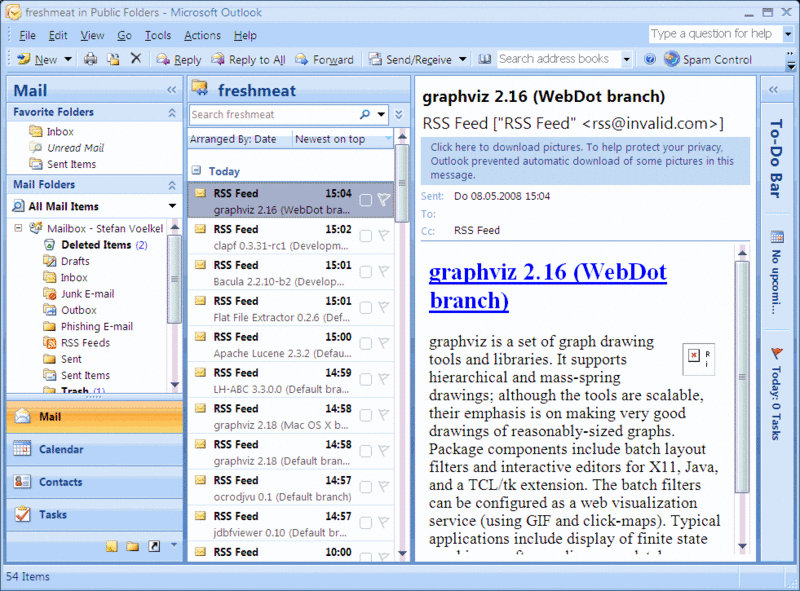The image size is (800, 591).
Task: Toggle category box on Apache Lucene message
Action: tap(366, 343)
